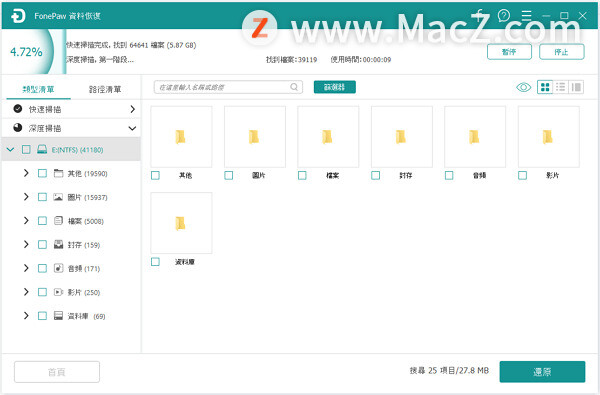Open the 影片 folder thumbnail
The height and width of the screenshot is (395, 600).
549,137
